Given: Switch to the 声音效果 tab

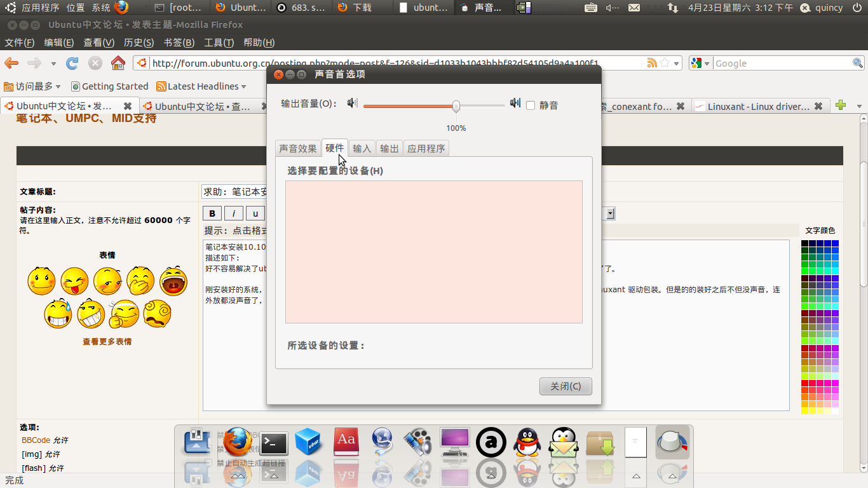Looking at the screenshot, I should point(298,148).
